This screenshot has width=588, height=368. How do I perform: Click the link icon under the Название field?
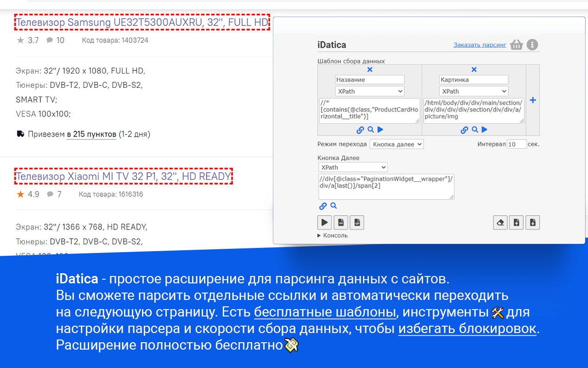(x=360, y=130)
